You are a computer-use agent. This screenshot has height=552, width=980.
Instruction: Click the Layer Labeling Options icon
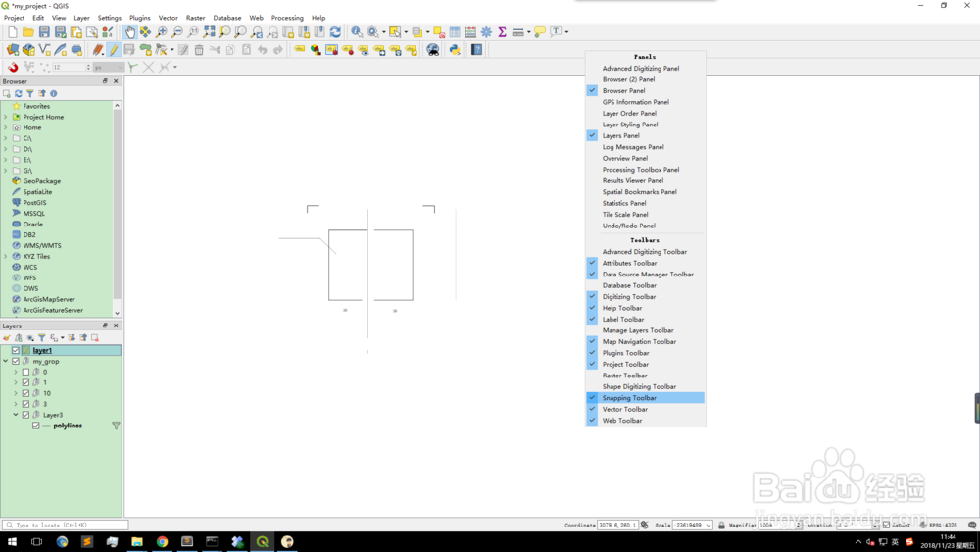click(x=299, y=49)
